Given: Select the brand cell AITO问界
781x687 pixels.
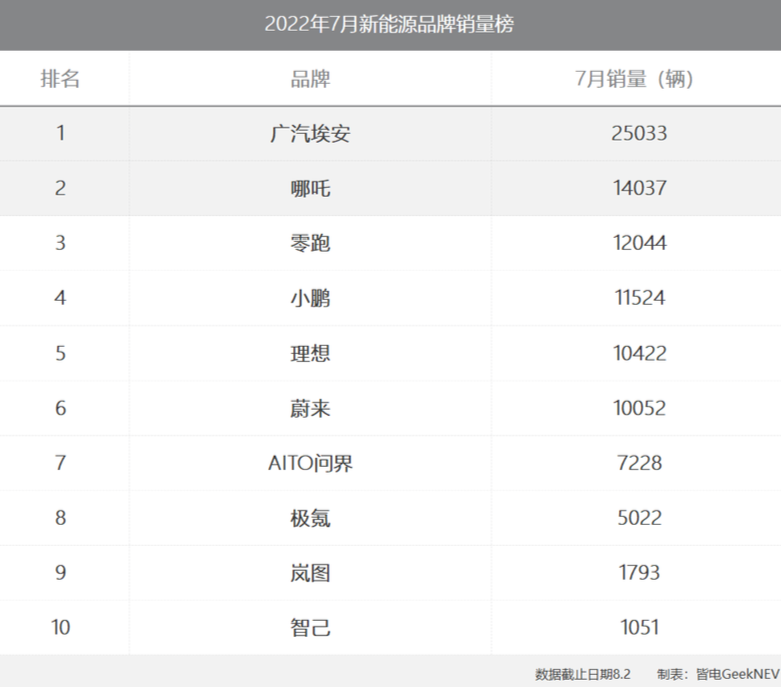Looking at the screenshot, I should click(x=310, y=463).
